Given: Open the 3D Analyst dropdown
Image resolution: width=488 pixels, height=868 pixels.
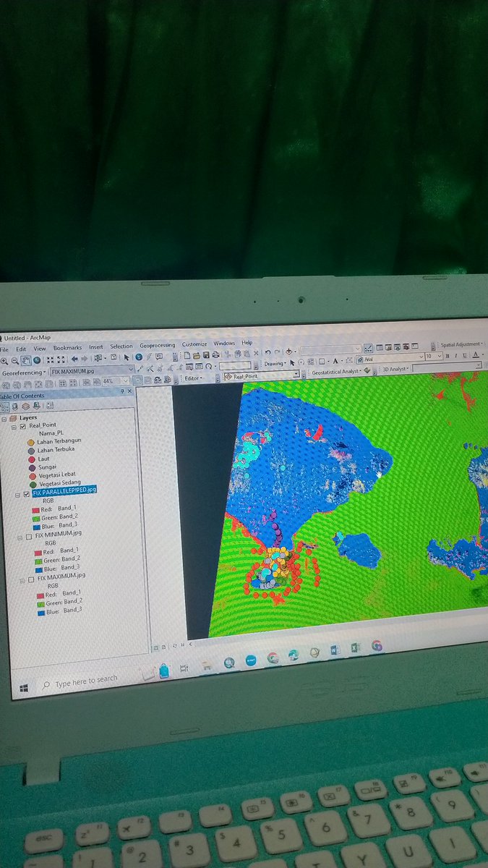Looking at the screenshot, I should coord(396,369).
